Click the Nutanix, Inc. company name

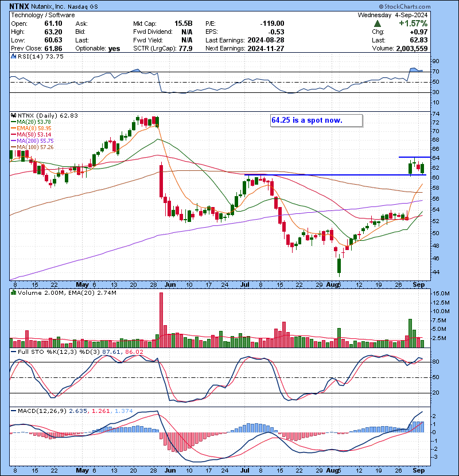coord(48,6)
